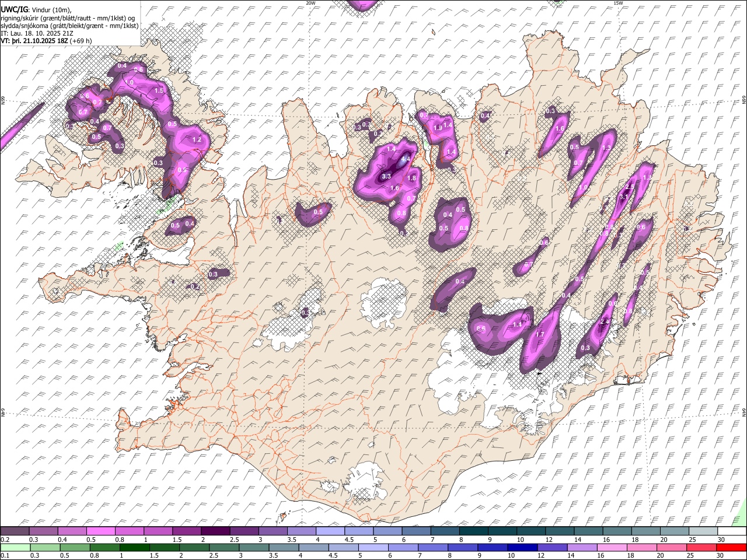Select the white 30 swatch ending snow legend
Screen dimensions: 747x560
732,531
